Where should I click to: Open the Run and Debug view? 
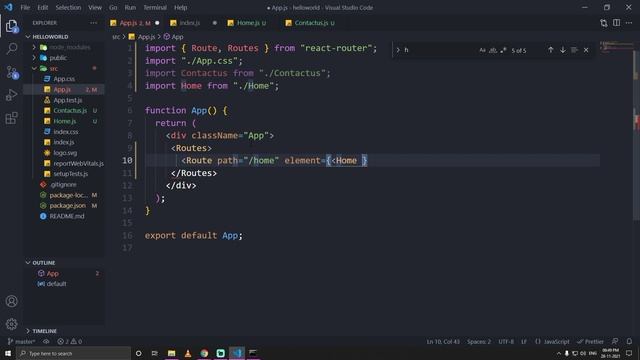tap(11, 95)
